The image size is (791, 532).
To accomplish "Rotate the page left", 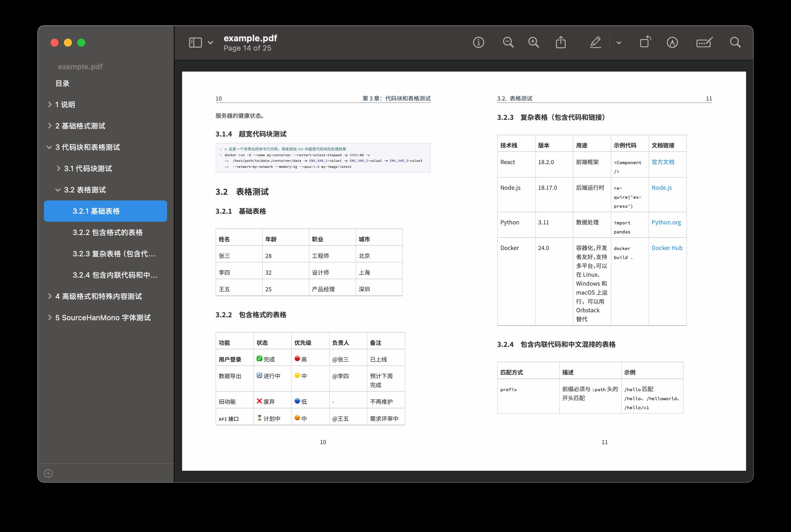I will (x=645, y=42).
